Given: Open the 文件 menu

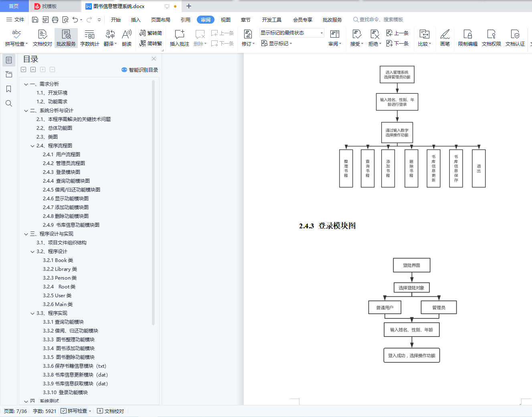Looking at the screenshot, I should coord(15,20).
